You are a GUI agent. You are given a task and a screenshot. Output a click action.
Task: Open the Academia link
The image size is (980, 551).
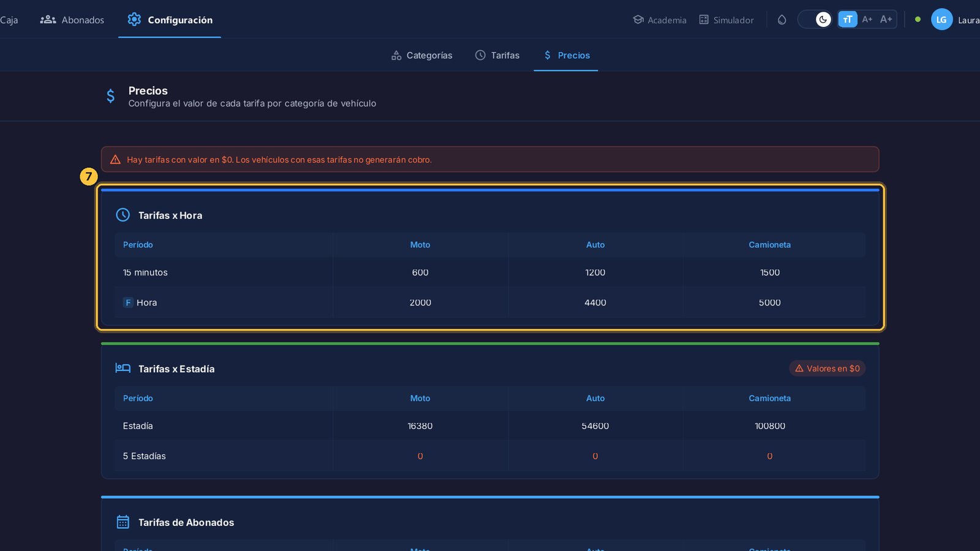pos(660,20)
